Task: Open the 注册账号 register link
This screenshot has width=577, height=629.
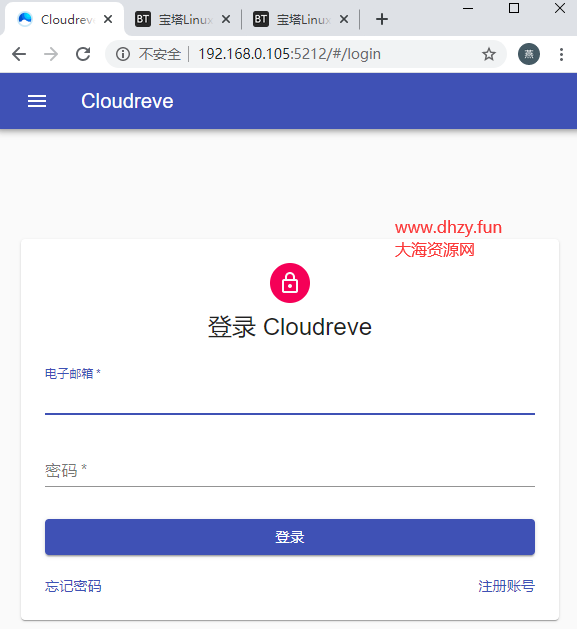Action: (506, 586)
